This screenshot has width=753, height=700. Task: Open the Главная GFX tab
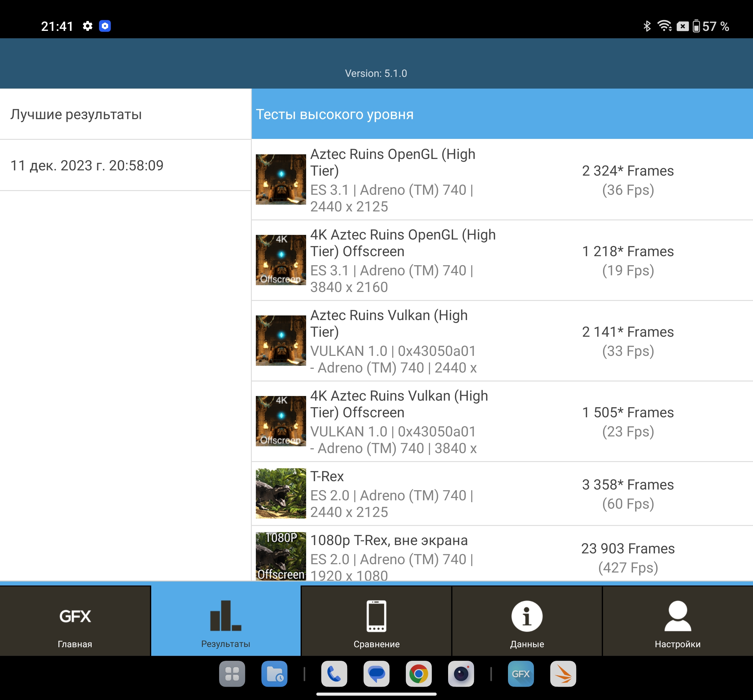pos(75,621)
